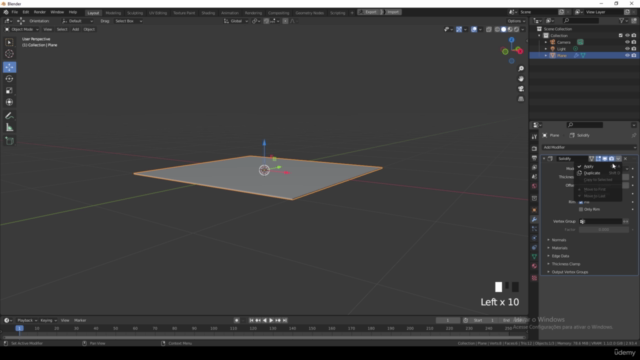Open the Particles properties tab
Image resolution: width=640 pixels, height=360 pixels.
click(534, 229)
